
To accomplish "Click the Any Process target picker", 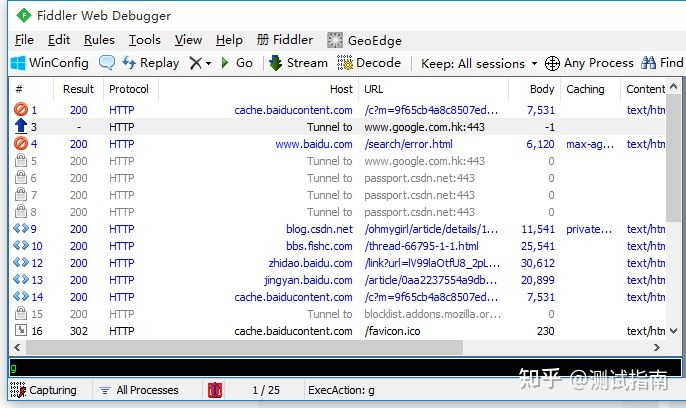I will coord(589,63).
